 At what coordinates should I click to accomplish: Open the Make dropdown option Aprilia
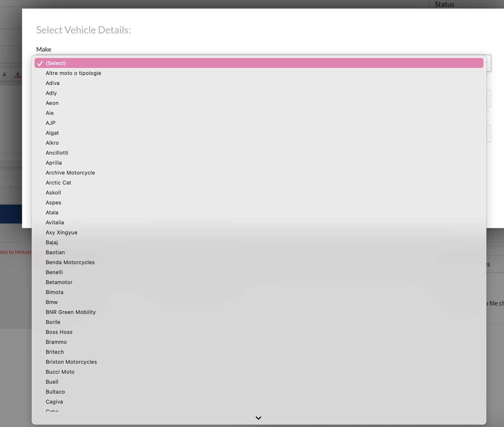click(54, 163)
